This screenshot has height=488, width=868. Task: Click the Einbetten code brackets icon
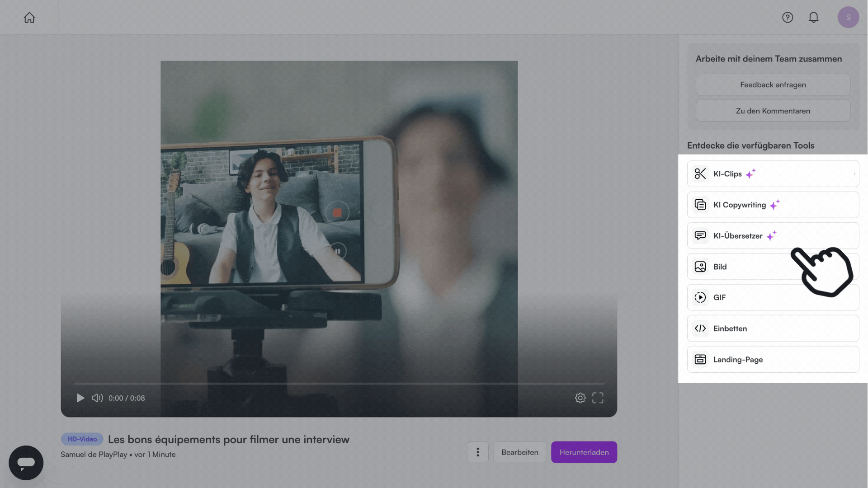tap(700, 328)
